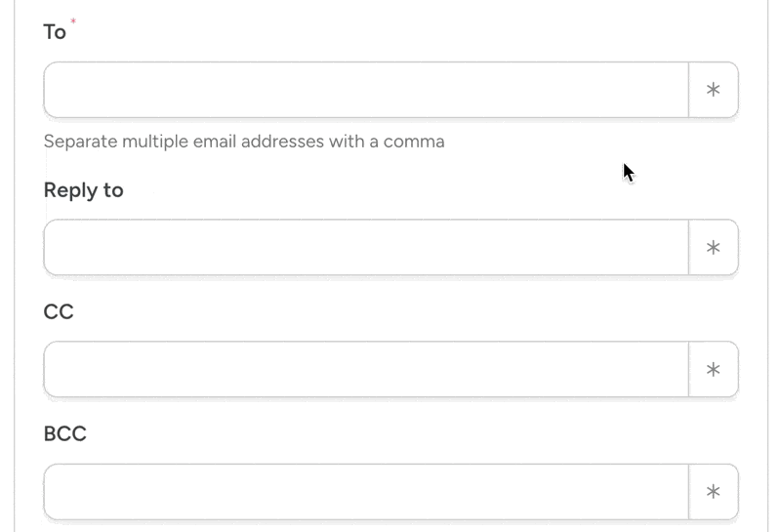The image size is (781, 532).
Task: Click the asterisk icon beside the To field
Action: pos(713,90)
